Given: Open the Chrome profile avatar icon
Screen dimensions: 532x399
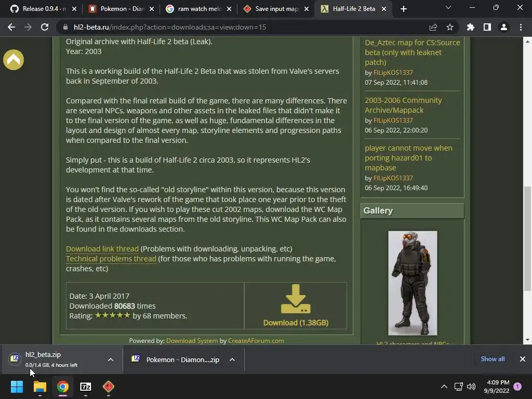Looking at the screenshot, I should click(x=504, y=27).
